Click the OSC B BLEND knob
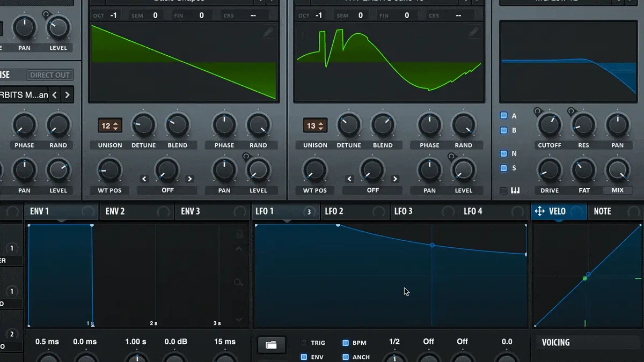 (x=383, y=124)
